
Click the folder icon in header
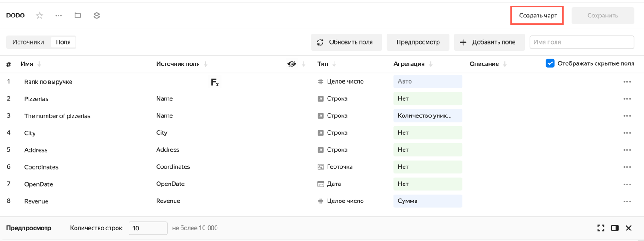(77, 16)
